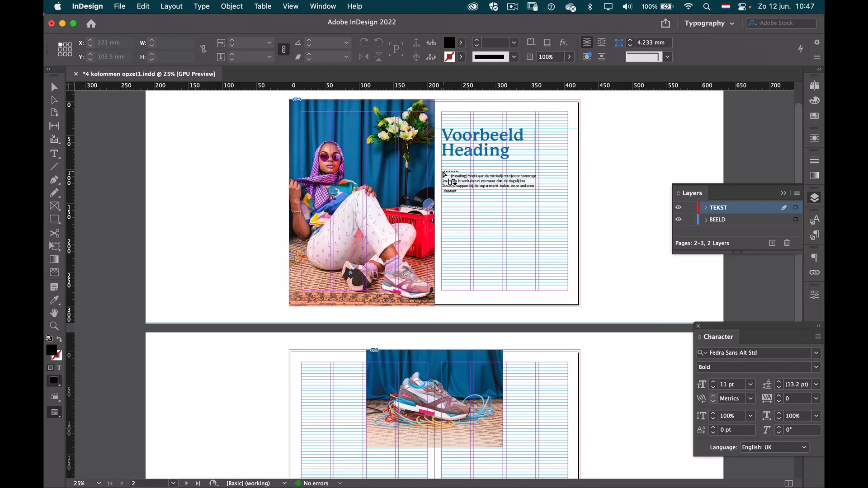Click the Adobe Stock search field
Viewport: 868px width, 488px height.
coord(781,23)
